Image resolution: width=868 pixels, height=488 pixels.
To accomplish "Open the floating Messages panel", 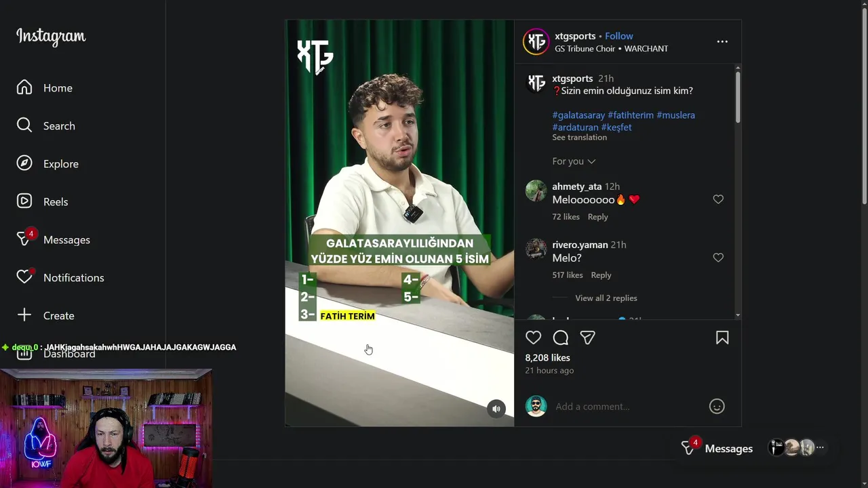I will 717,448.
